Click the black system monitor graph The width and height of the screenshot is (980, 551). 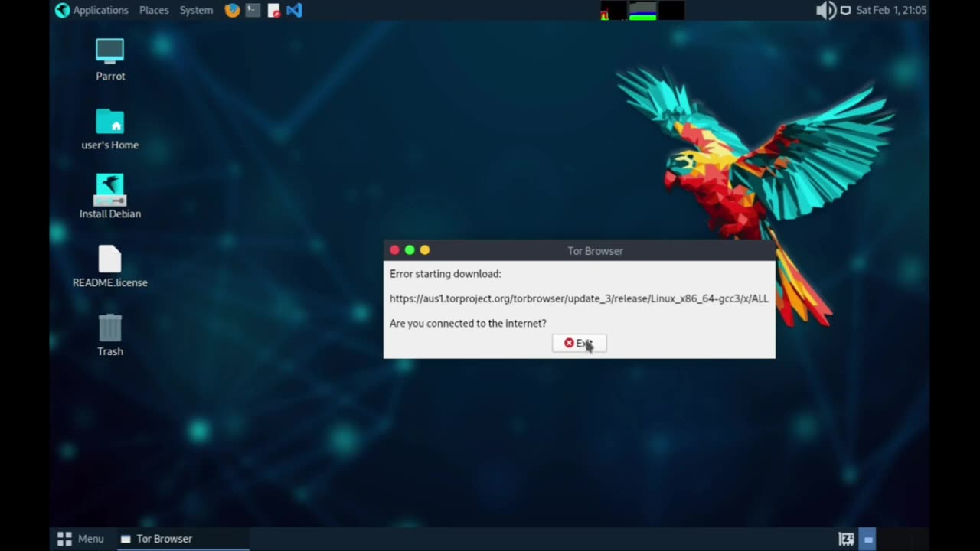(x=671, y=10)
